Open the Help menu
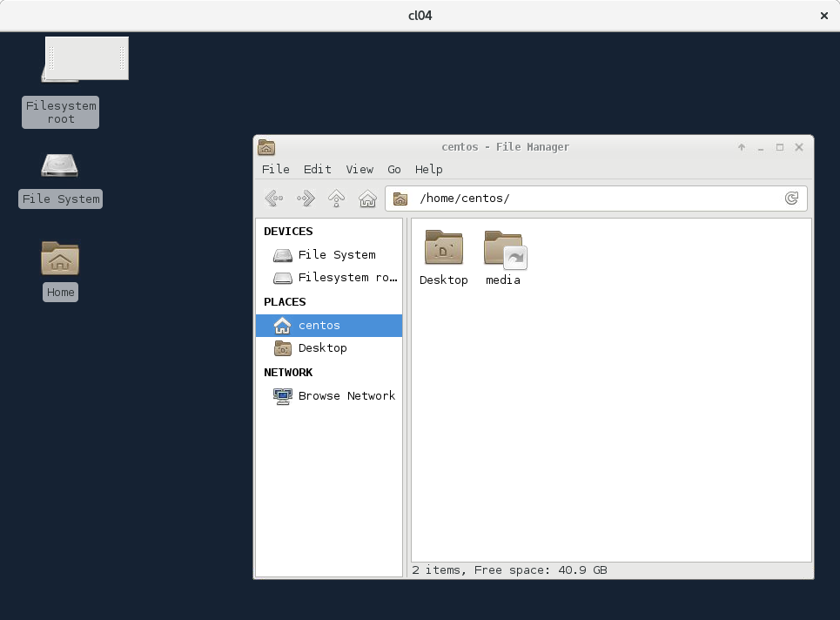The height and width of the screenshot is (620, 840). point(428,169)
